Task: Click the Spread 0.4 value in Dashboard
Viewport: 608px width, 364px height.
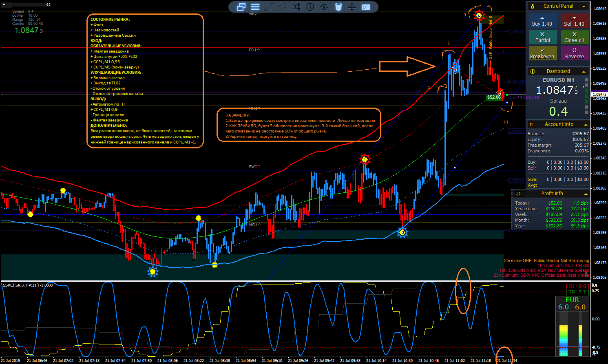Action: (558, 111)
